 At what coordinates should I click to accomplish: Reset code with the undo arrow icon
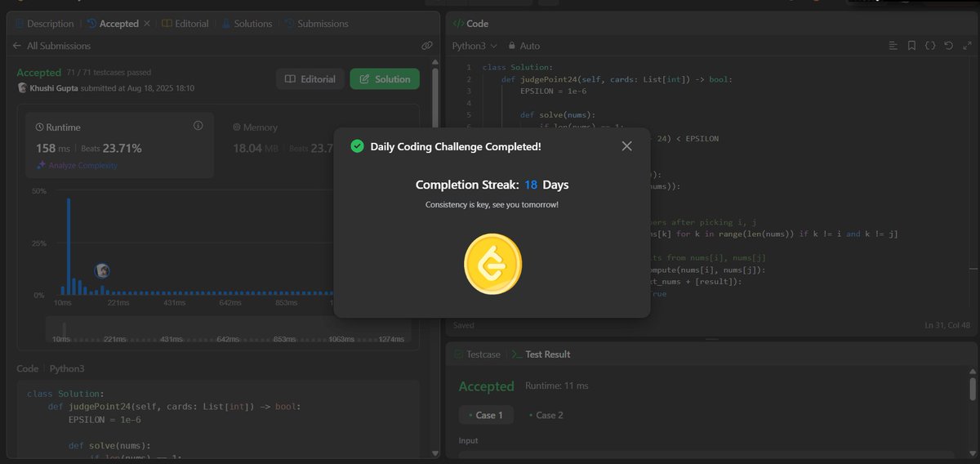coord(948,47)
